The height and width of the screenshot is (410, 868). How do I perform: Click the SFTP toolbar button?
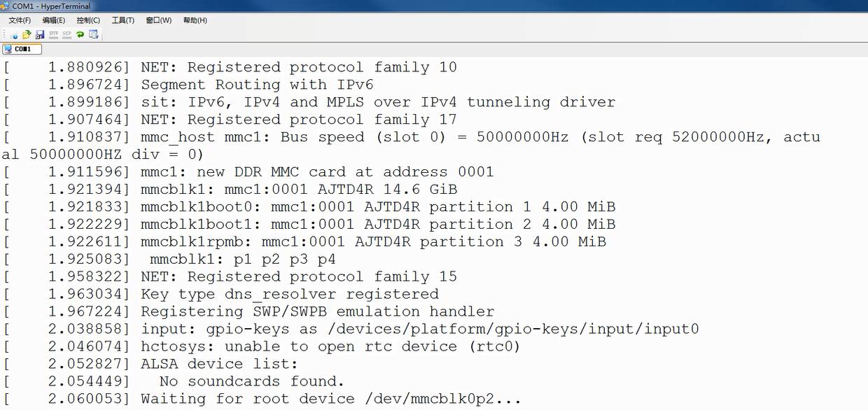pos(53,34)
